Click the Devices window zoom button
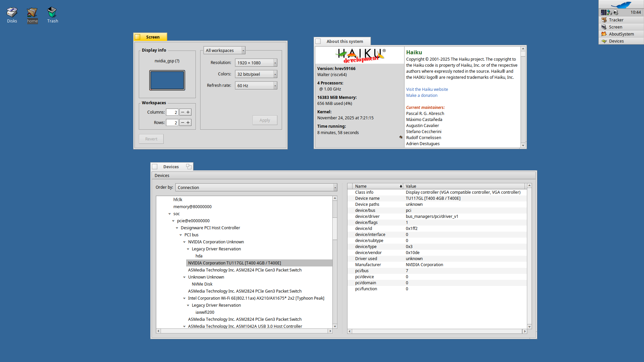644x362 pixels. pos(189,167)
